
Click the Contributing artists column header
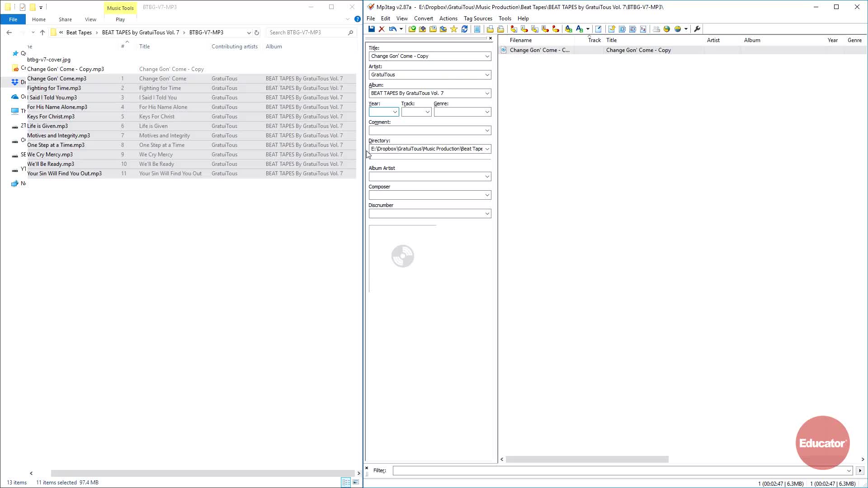coord(234,47)
